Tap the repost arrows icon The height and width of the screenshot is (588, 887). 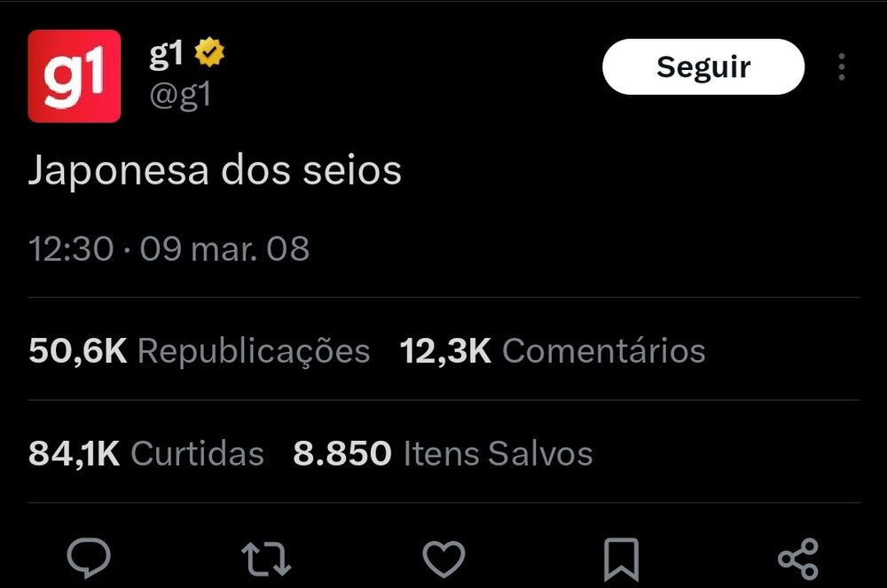266,559
